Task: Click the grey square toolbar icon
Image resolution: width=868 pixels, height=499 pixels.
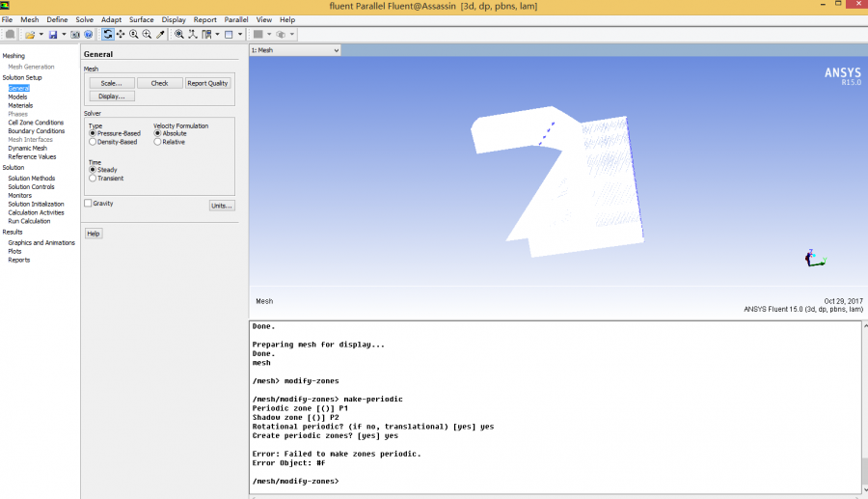Action: click(258, 35)
